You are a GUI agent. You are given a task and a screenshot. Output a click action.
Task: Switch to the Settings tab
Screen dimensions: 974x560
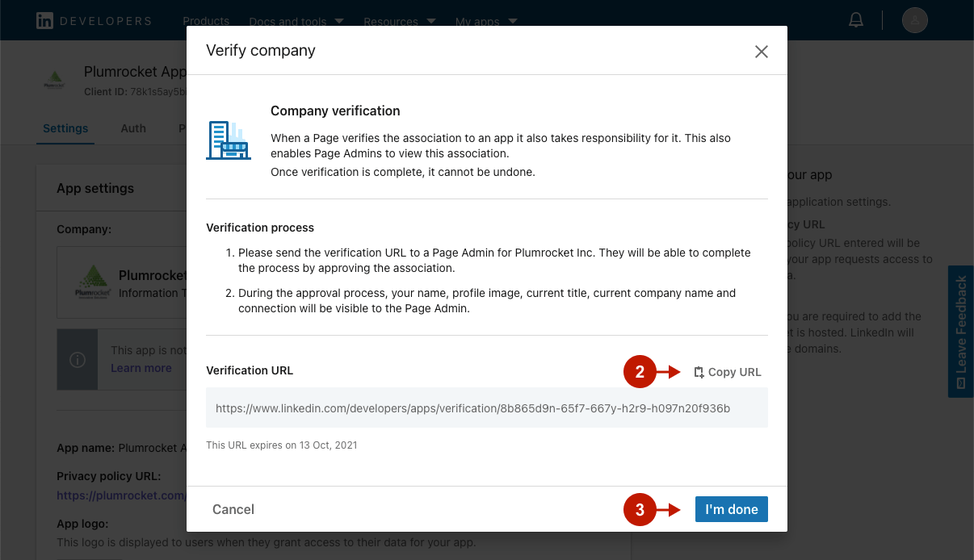[x=65, y=128]
